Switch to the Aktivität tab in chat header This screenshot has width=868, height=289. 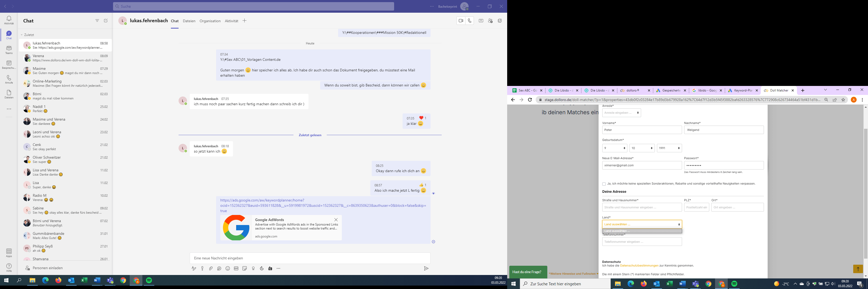click(231, 21)
